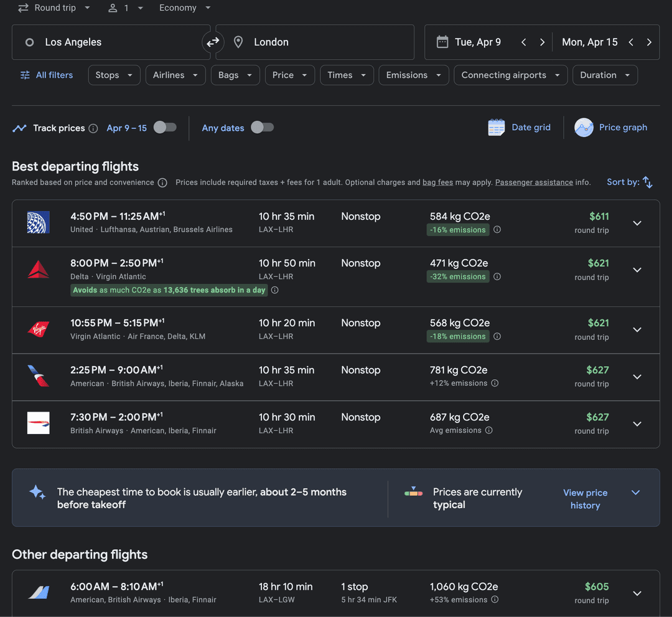Expand the price history panel chevron
The image size is (672, 617).
click(x=635, y=492)
